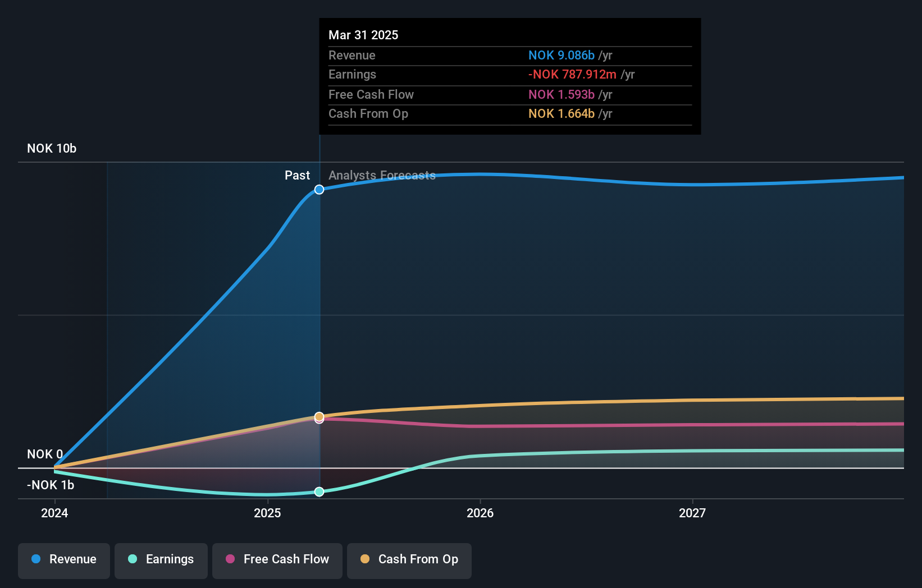This screenshot has width=922, height=588.
Task: Click the Revenue row label in tooltip
Action: 352,55
